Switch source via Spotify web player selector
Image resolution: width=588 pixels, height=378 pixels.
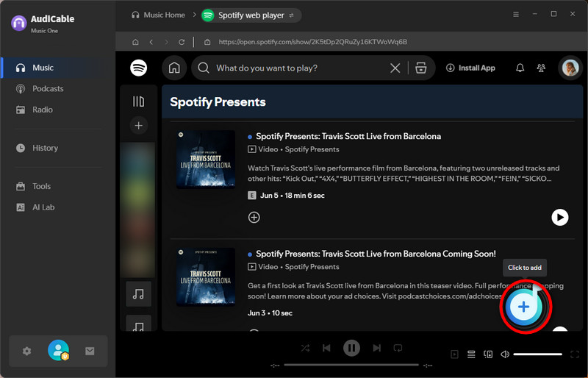coord(251,15)
